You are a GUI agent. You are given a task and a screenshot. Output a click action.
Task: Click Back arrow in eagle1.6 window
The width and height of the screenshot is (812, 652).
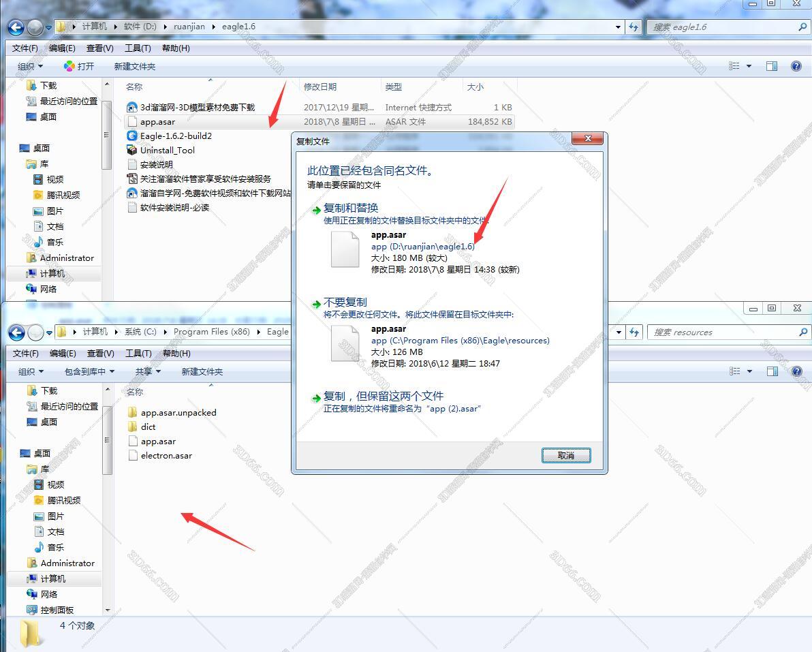(16, 27)
